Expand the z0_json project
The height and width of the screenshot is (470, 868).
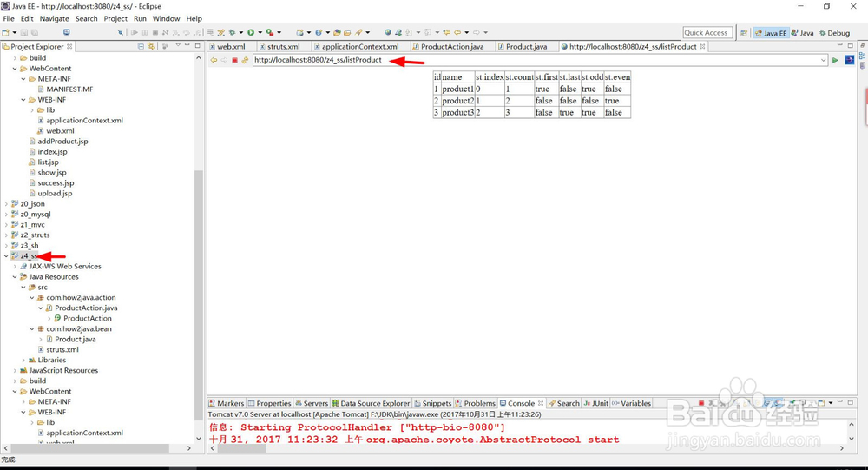[6, 204]
